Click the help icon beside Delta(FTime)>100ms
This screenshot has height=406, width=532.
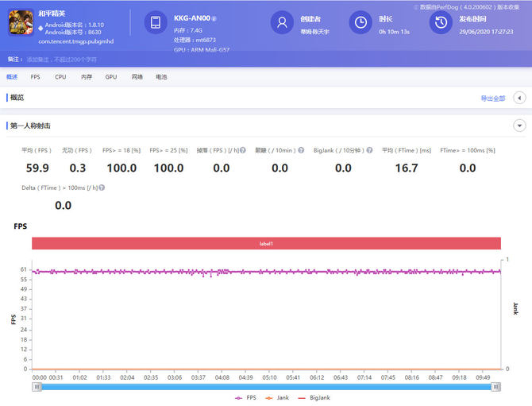point(102,188)
